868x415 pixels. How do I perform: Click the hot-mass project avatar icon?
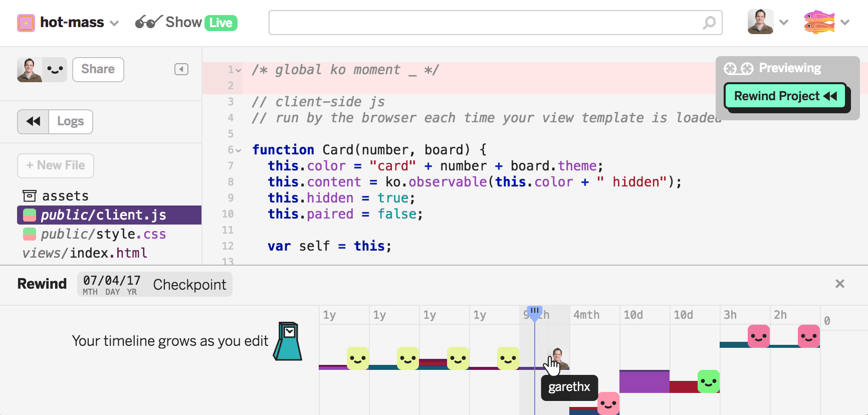(x=26, y=23)
